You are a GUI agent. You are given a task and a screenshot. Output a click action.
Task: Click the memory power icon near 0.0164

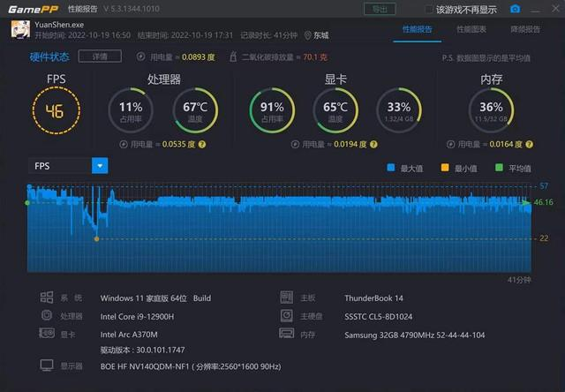click(x=451, y=145)
